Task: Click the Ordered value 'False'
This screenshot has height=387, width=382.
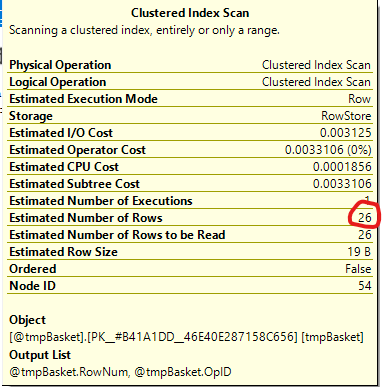Action: coord(358,269)
